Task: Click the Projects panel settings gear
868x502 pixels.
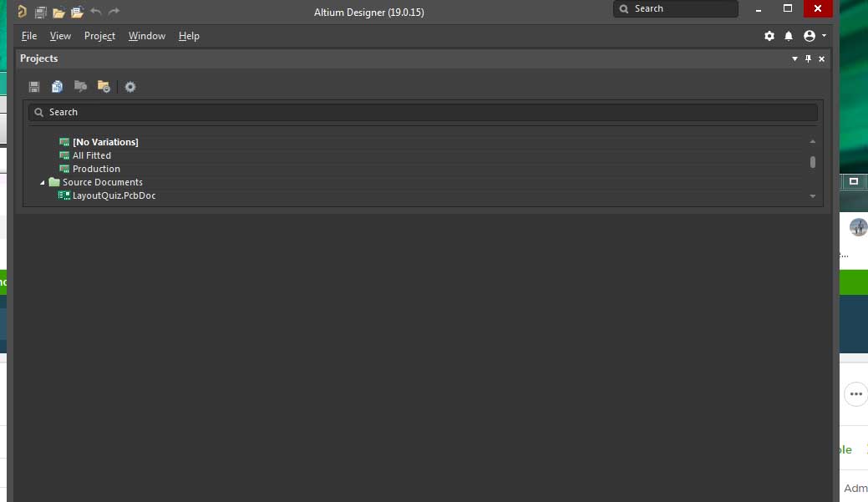Action: click(130, 87)
